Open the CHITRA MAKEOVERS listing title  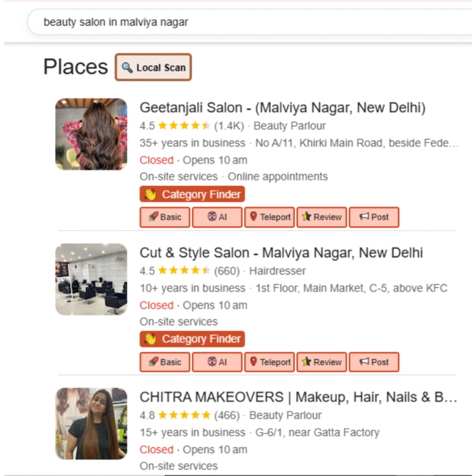pyautogui.click(x=298, y=397)
